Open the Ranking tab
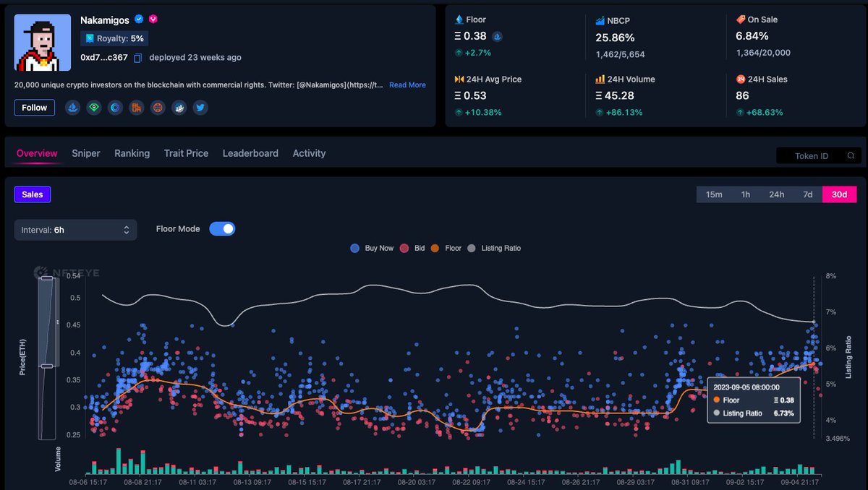868x490 pixels. [132, 153]
